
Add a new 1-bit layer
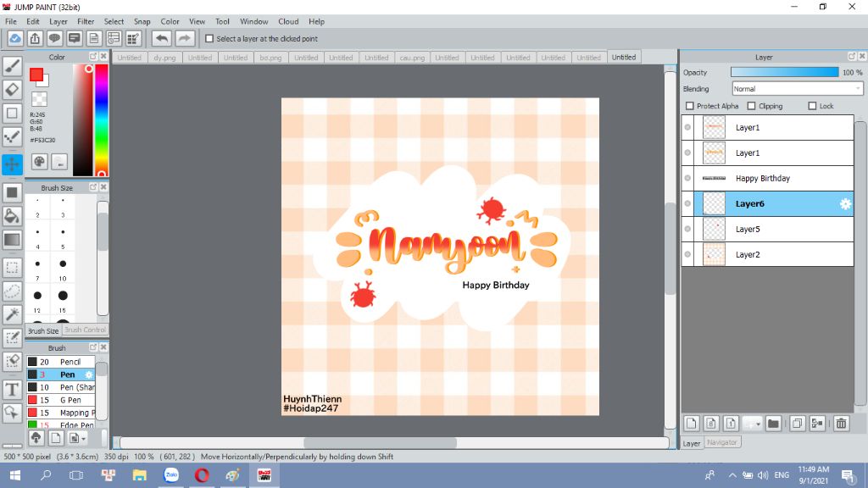pos(731,424)
